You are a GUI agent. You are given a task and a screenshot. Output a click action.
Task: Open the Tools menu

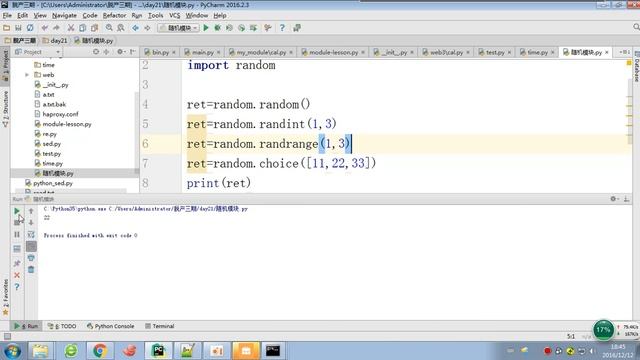tap(155, 16)
